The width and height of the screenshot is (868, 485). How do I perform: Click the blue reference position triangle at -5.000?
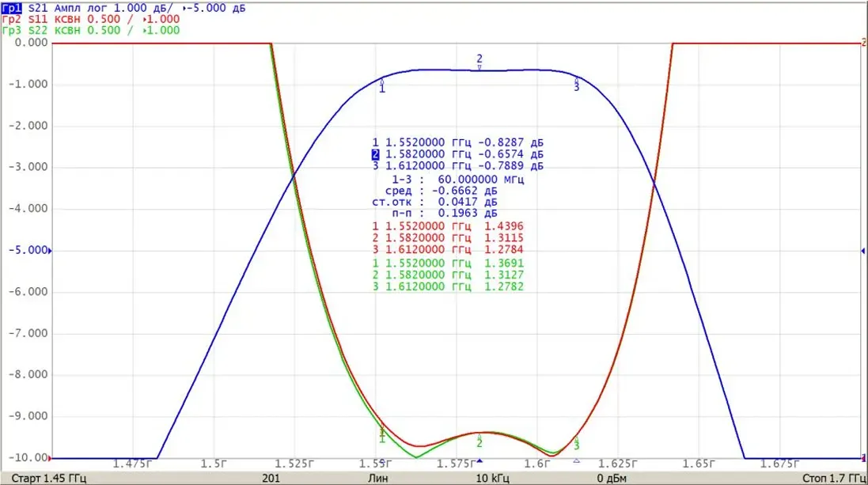tap(50, 250)
